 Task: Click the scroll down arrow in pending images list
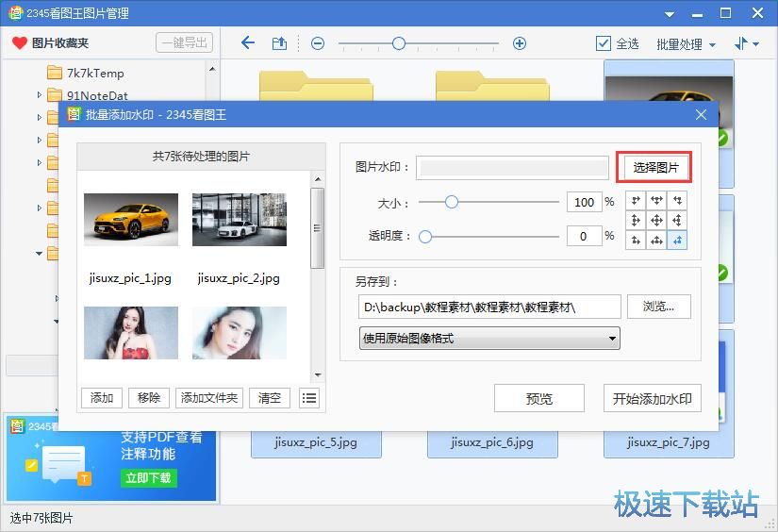click(318, 374)
